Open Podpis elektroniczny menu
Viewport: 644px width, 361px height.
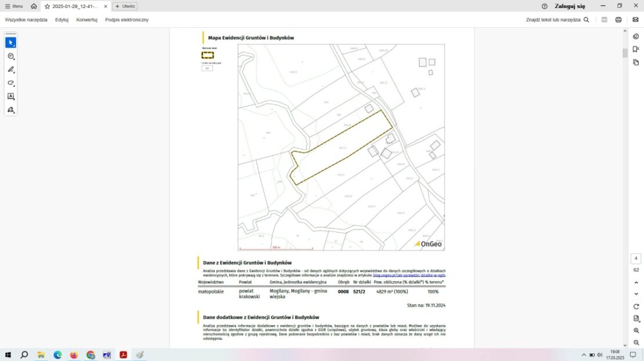(x=127, y=20)
